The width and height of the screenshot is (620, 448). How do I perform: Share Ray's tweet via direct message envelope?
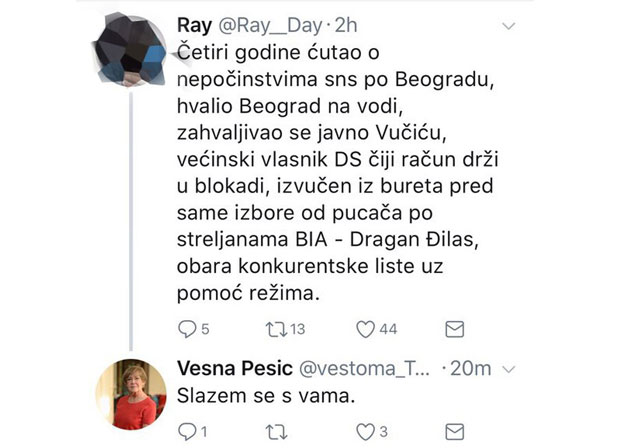click(x=453, y=329)
